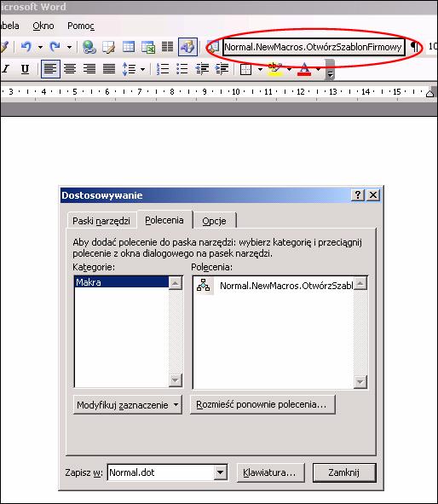Image resolution: width=438 pixels, height=504 pixels.
Task: Open the Tables and Borders icon
Action: pos(108,47)
